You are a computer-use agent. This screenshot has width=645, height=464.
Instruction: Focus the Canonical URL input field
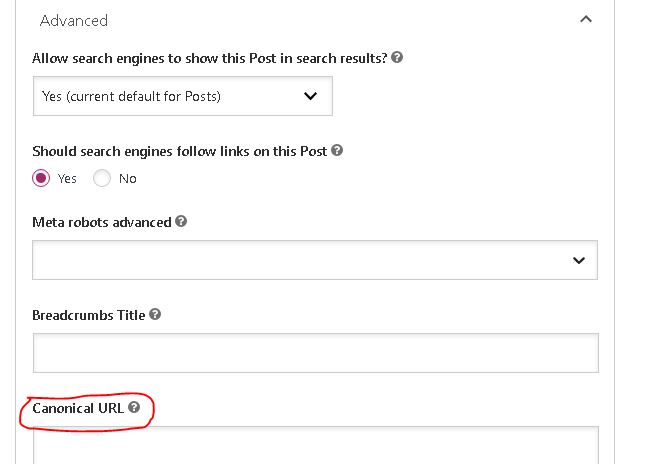pos(316,445)
